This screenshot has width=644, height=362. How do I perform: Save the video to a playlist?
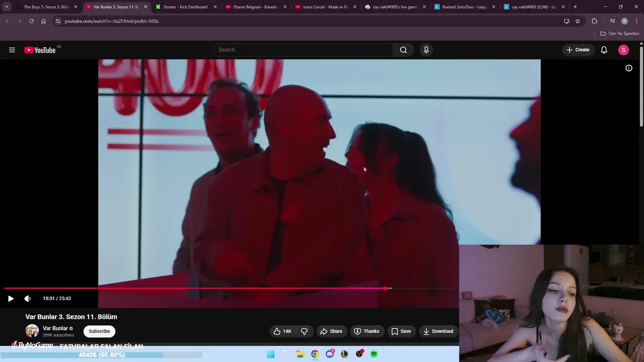point(401,331)
